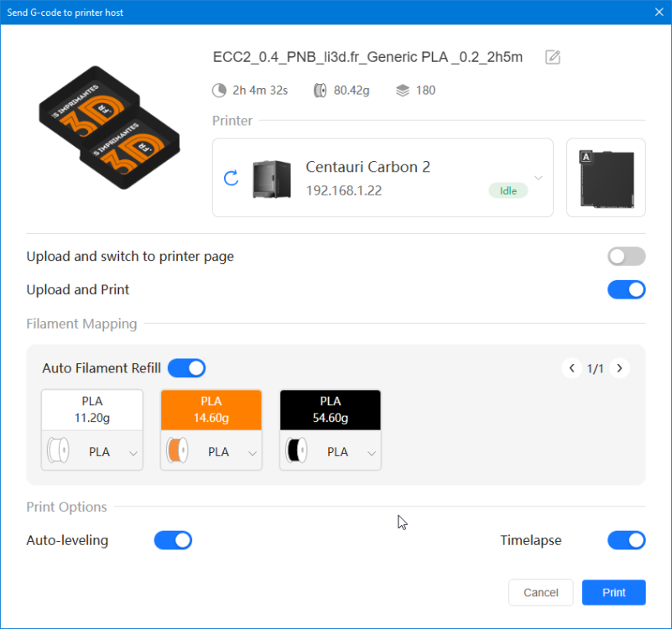Click the white filament spool icon
The height and width of the screenshot is (629, 672).
point(59,450)
